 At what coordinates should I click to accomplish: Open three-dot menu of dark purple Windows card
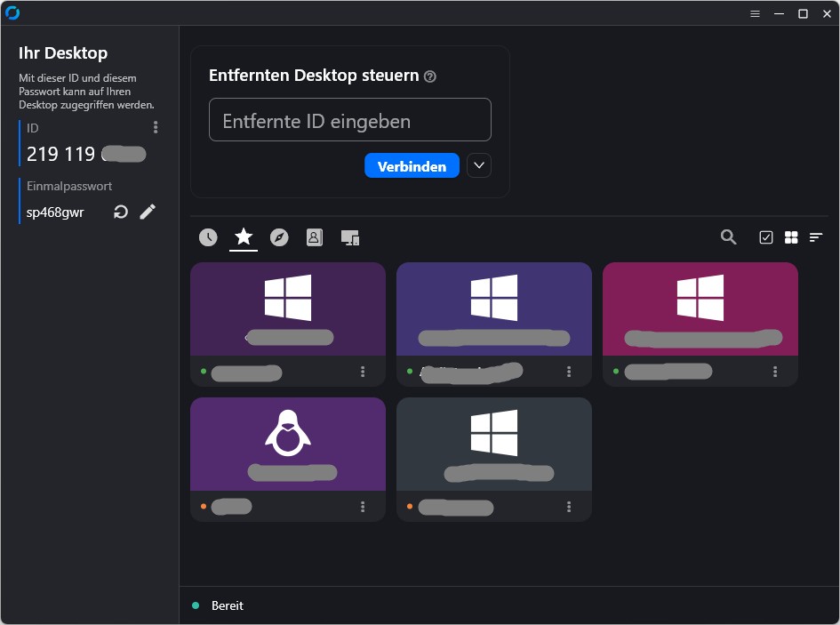pos(363,372)
